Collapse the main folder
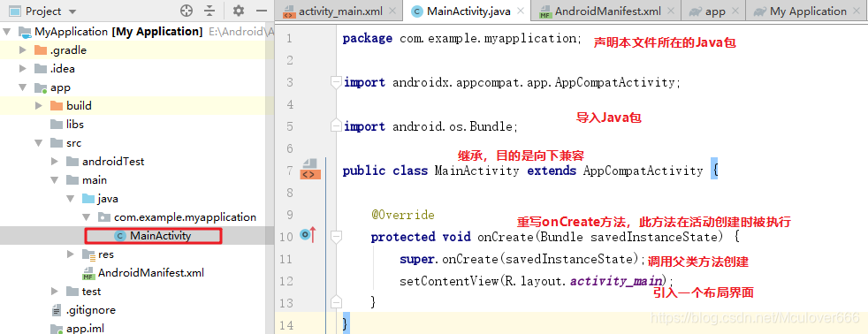868x334 pixels. point(55,179)
